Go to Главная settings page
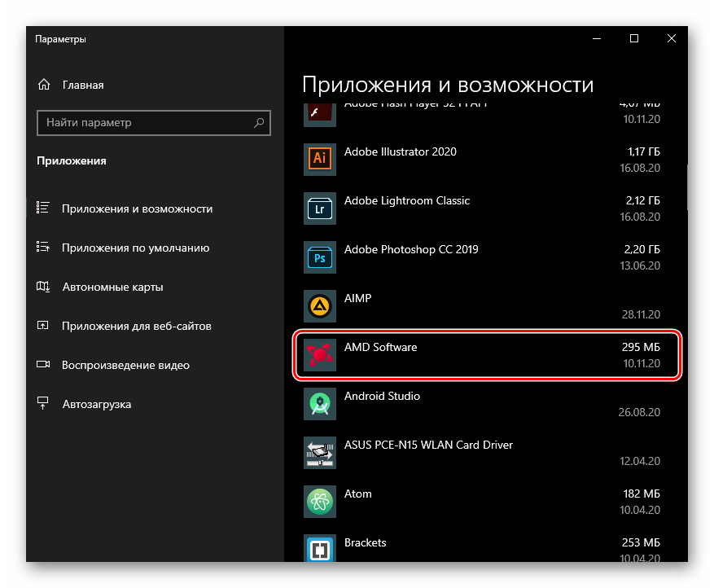 (83, 86)
